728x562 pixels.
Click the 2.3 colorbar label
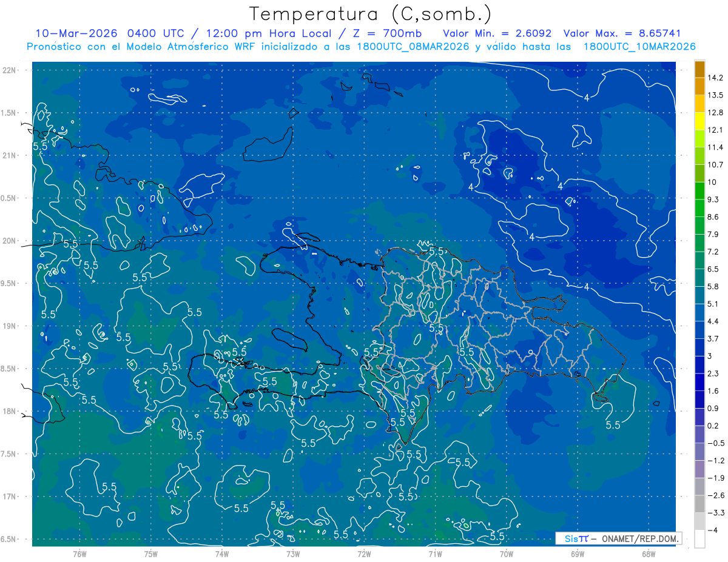click(x=713, y=373)
